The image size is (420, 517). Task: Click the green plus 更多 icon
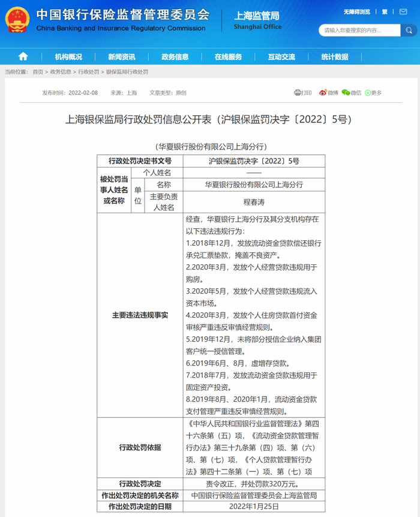[x=373, y=93]
